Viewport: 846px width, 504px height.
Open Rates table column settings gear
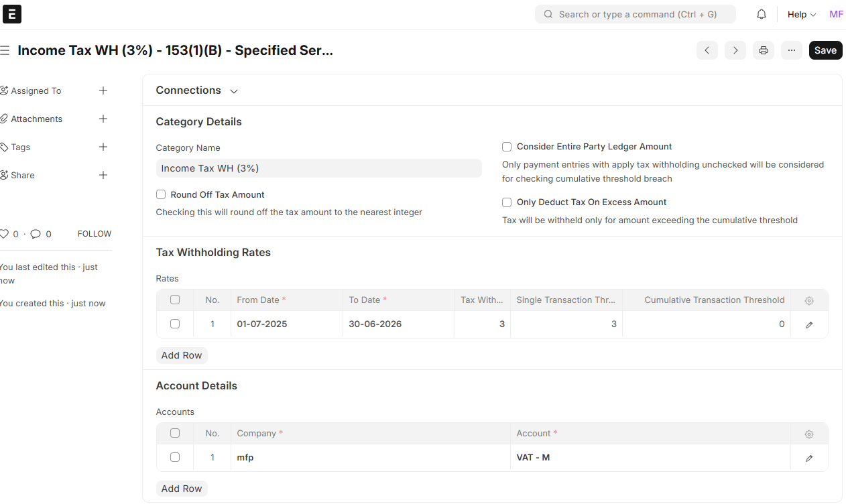809,301
